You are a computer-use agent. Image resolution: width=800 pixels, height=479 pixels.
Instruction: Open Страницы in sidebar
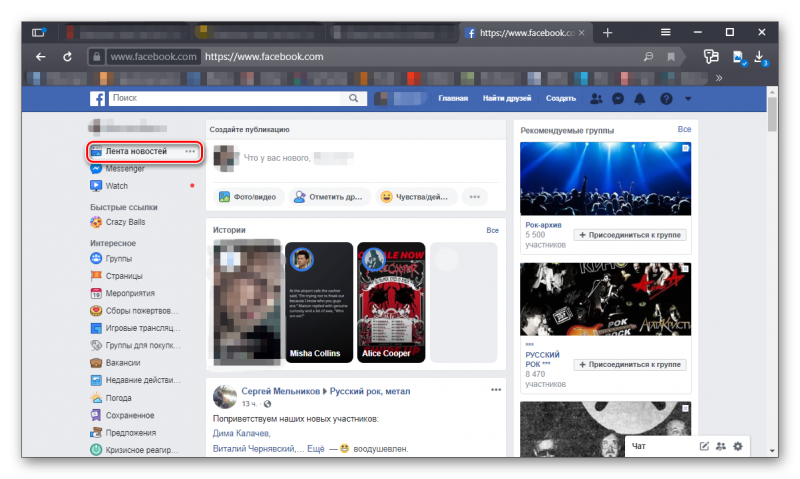click(116, 276)
